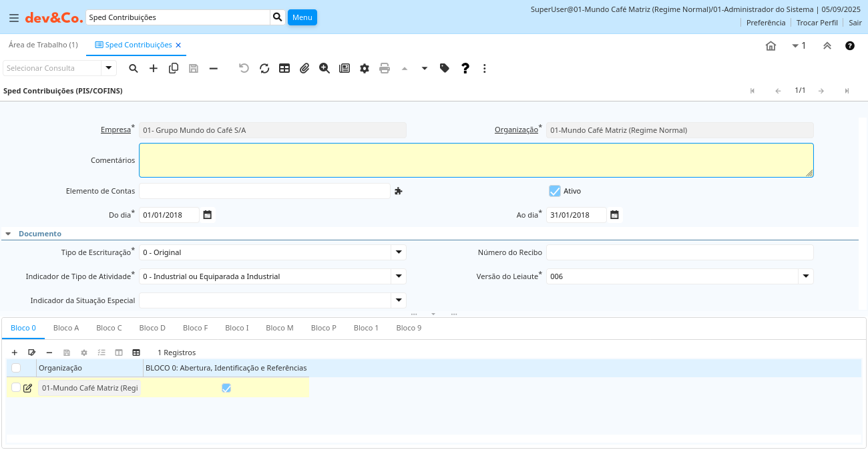Delete record using the minus icon
The image size is (868, 450).
point(214,68)
